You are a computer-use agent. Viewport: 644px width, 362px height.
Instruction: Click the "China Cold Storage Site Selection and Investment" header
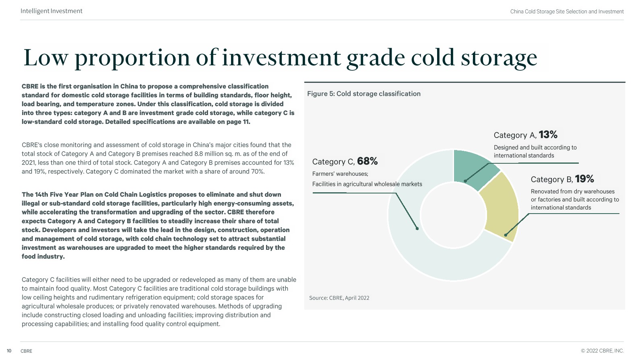tap(567, 12)
